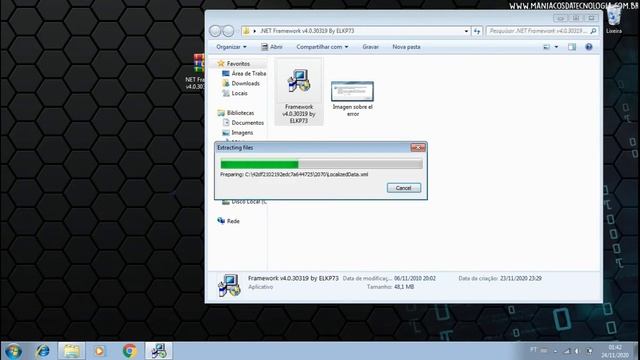
Task: Select the .NET Framework desktop archive icon
Action: 196,72
